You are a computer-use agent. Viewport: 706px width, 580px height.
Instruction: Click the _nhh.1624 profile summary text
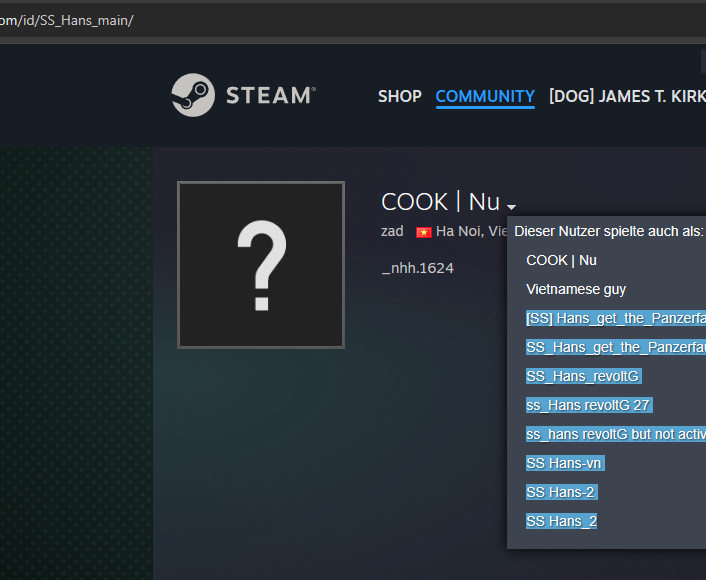point(417,268)
